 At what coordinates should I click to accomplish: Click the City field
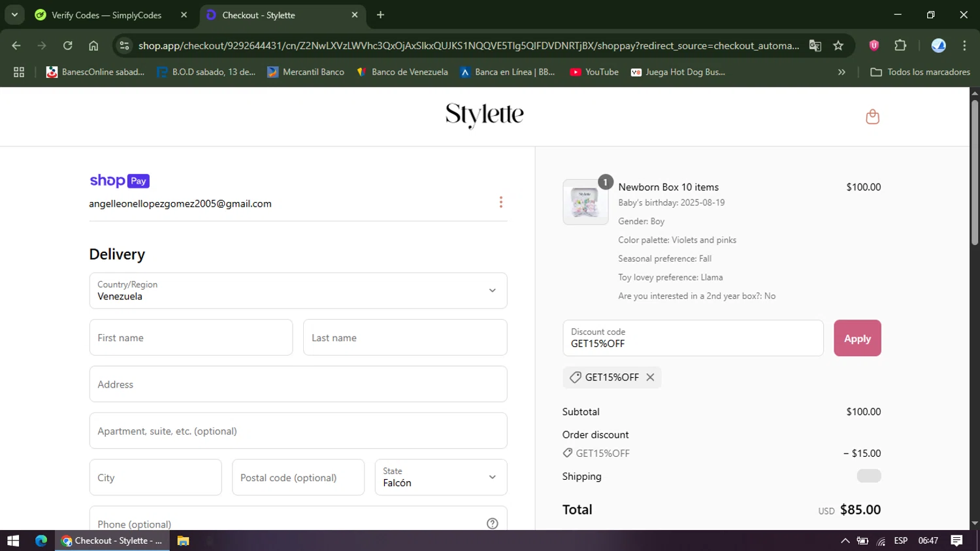coord(155,477)
